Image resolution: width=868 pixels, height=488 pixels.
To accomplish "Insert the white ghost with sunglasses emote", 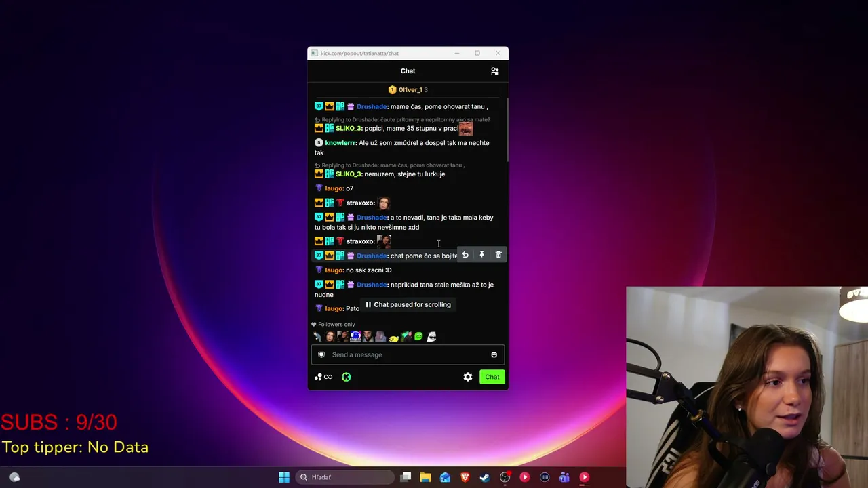I will (431, 337).
